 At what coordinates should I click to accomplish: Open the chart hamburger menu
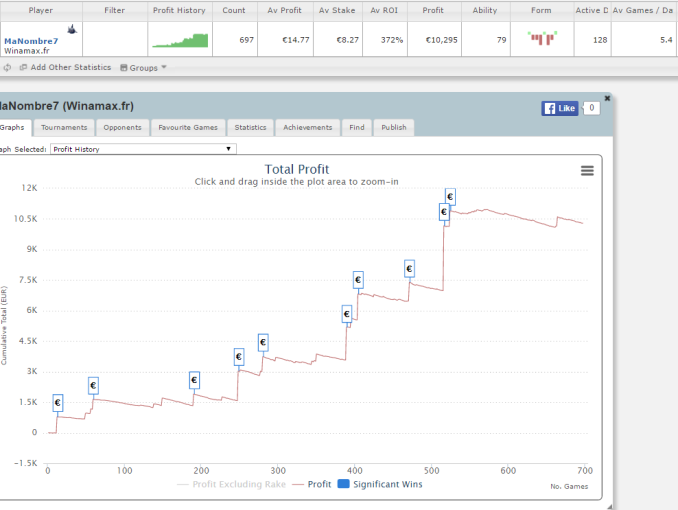click(x=587, y=171)
